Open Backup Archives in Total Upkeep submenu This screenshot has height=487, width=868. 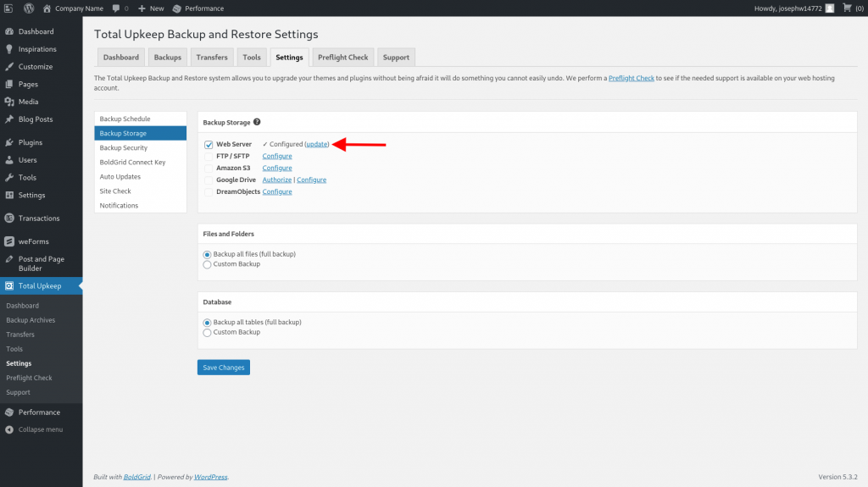click(x=31, y=320)
